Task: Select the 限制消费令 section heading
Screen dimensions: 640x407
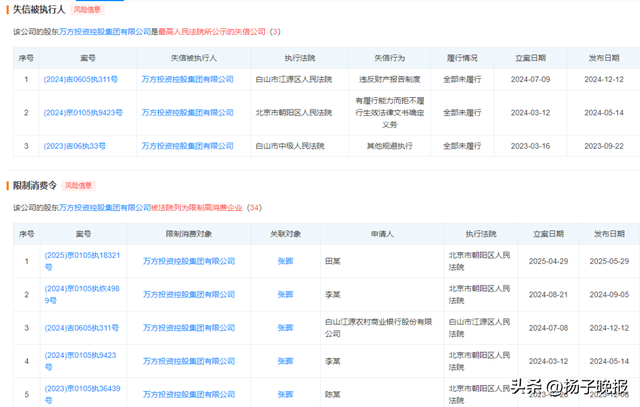Action: (33, 186)
